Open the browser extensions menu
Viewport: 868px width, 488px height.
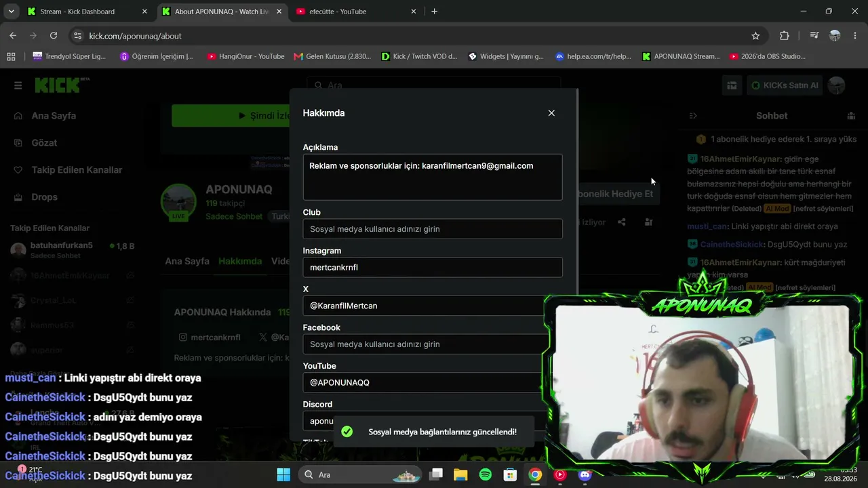coord(785,36)
